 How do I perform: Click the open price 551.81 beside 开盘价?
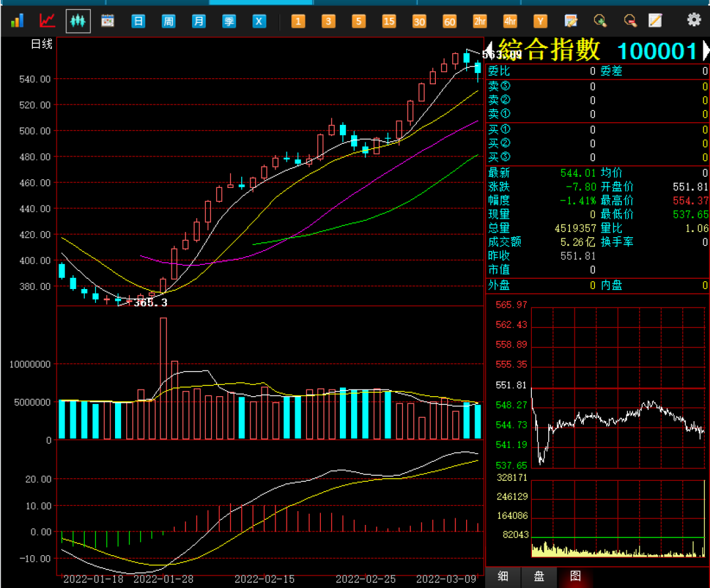(690, 187)
